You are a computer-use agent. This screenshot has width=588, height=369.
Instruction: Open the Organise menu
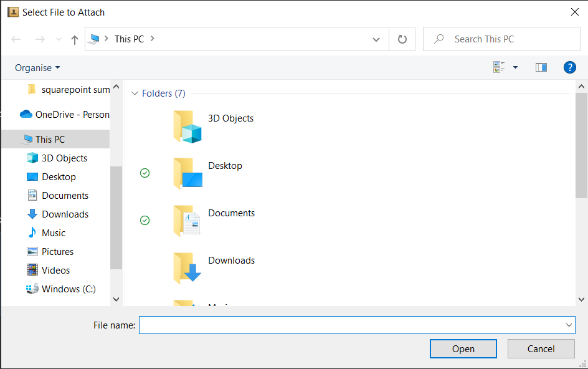pyautogui.click(x=37, y=67)
